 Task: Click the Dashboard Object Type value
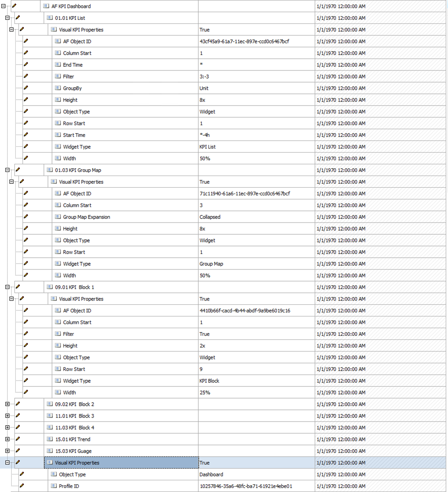pos(211,474)
